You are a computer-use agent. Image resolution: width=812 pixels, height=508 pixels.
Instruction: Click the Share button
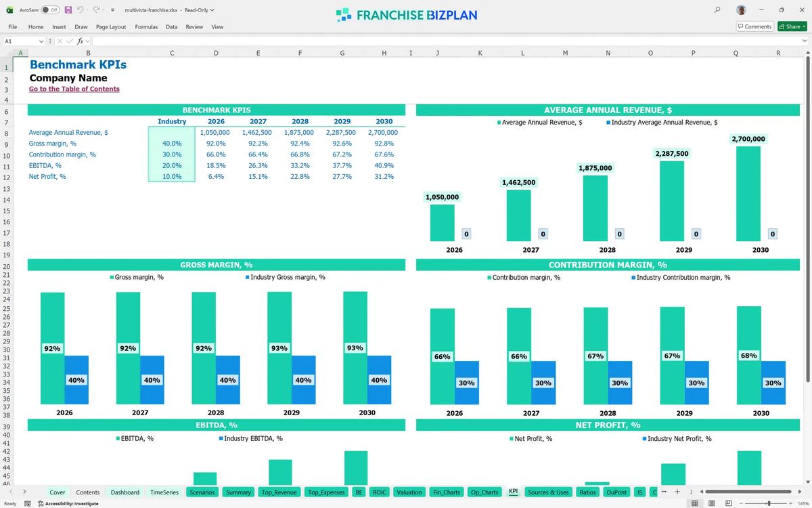(x=792, y=26)
